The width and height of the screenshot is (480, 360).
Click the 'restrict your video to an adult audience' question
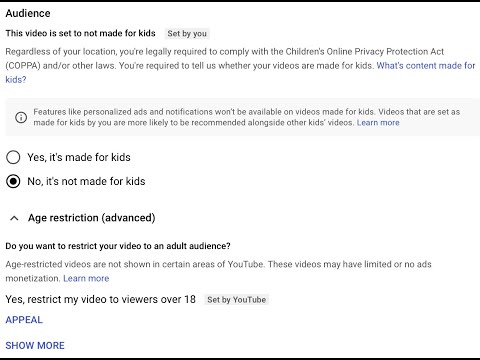[118, 246]
